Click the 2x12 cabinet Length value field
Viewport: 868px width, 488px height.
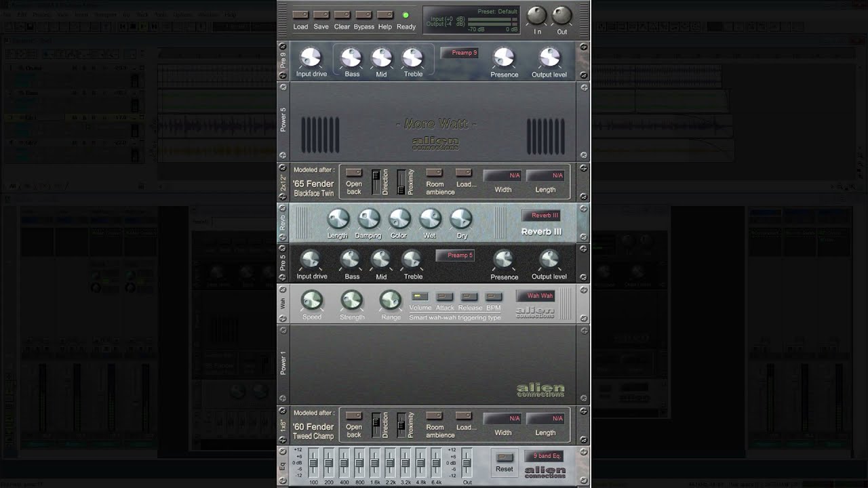545,176
